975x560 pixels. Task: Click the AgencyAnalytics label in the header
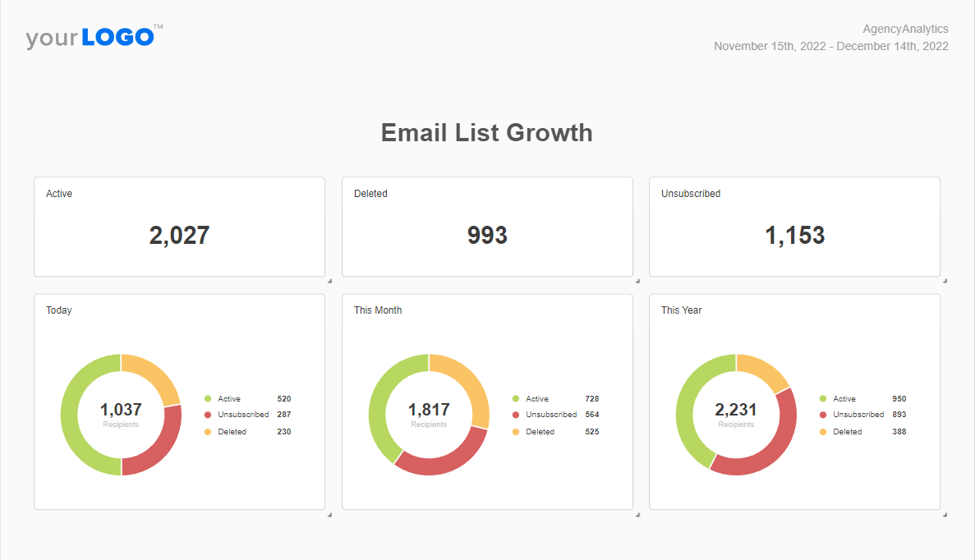(x=905, y=29)
